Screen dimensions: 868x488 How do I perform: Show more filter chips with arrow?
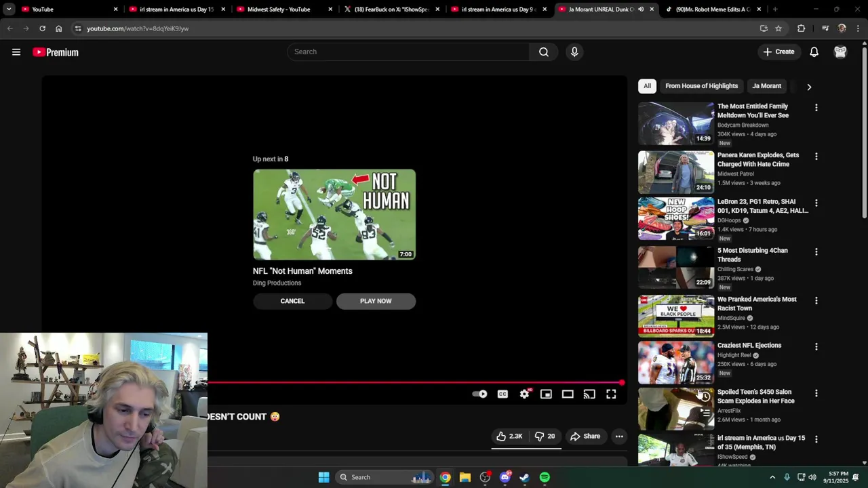tap(809, 87)
